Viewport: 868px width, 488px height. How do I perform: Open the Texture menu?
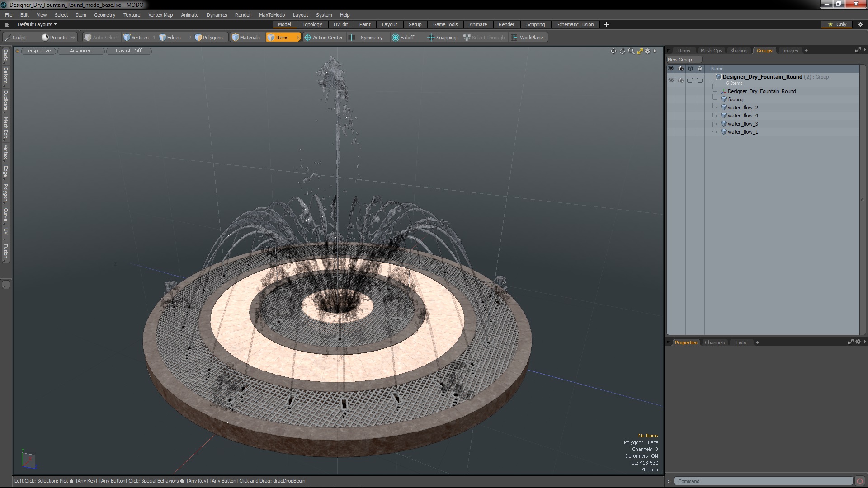(132, 15)
